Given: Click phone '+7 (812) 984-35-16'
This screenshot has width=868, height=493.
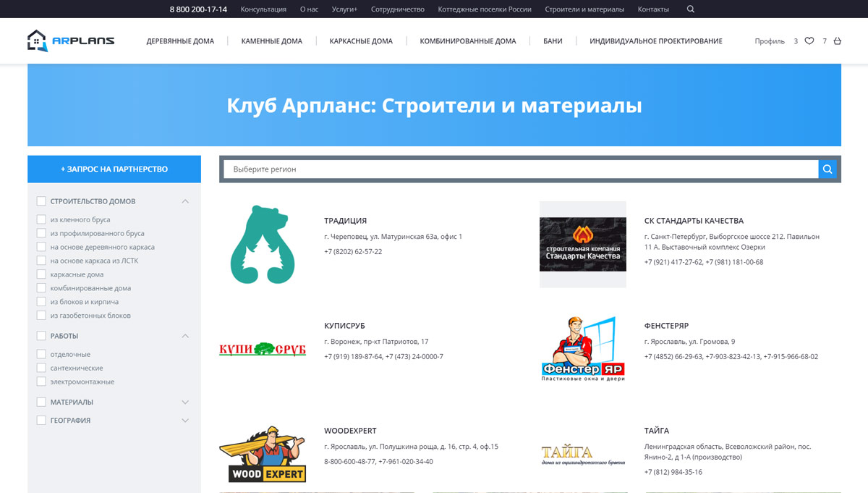Looking at the screenshot, I should click(673, 472).
